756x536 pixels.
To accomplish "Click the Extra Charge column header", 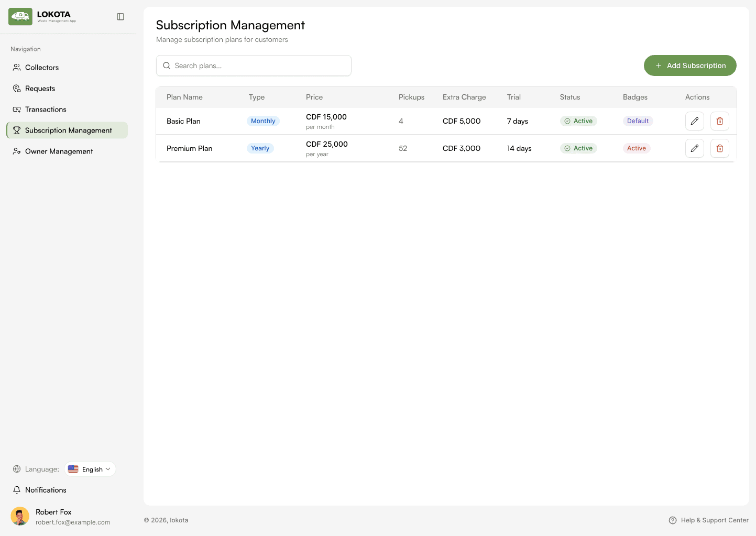I will coord(464,97).
